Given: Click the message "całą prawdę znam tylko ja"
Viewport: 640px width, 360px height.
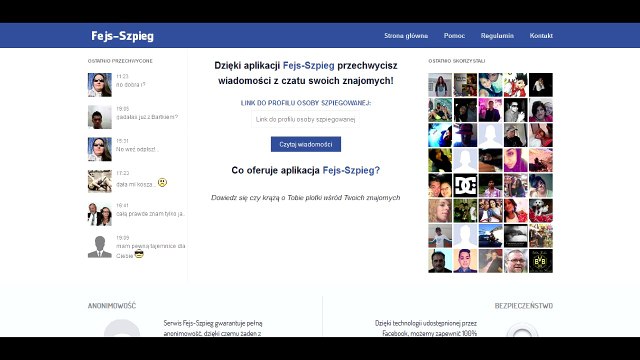Looking at the screenshot, I should point(151,213).
